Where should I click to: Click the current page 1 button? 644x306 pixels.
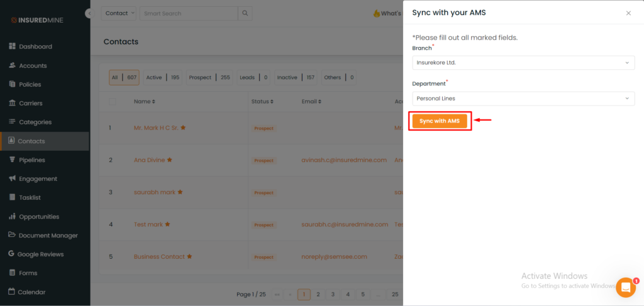click(x=304, y=294)
